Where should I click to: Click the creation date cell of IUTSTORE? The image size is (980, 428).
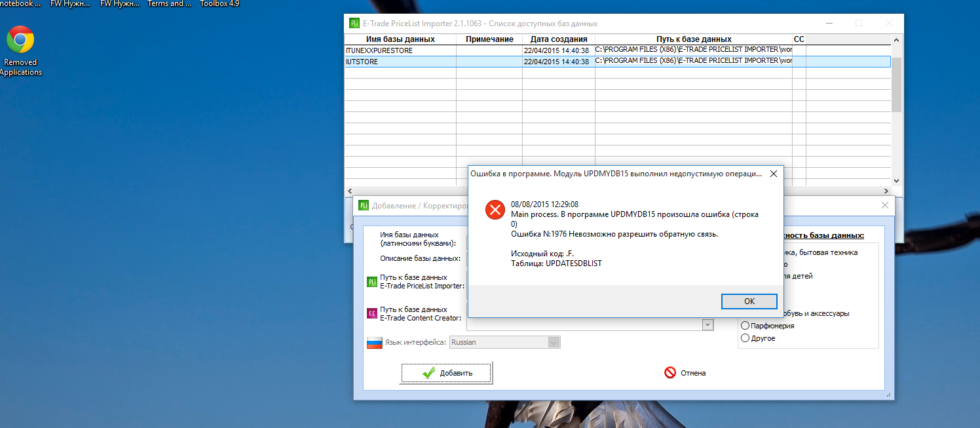(x=559, y=62)
